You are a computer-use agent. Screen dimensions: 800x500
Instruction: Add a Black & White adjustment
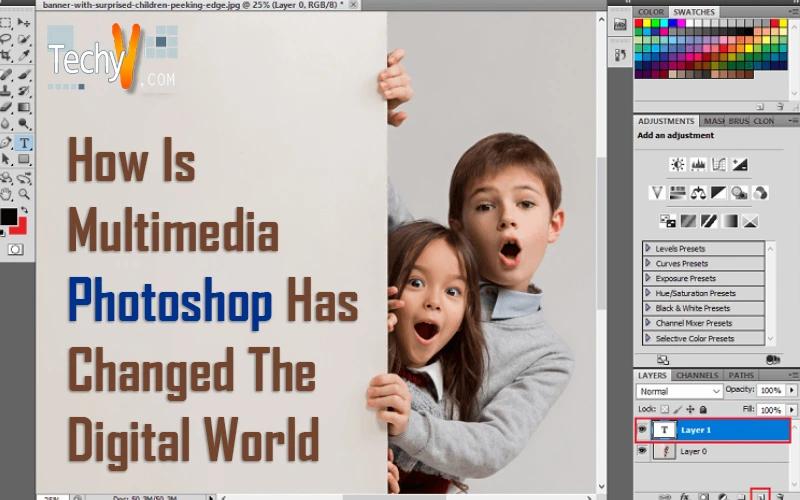[x=718, y=193]
